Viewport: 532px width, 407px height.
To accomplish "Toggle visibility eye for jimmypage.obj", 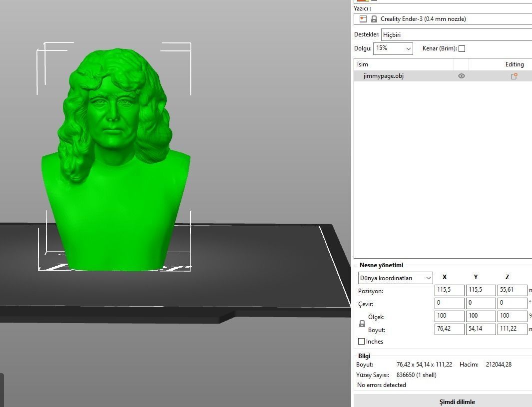I will [x=462, y=76].
